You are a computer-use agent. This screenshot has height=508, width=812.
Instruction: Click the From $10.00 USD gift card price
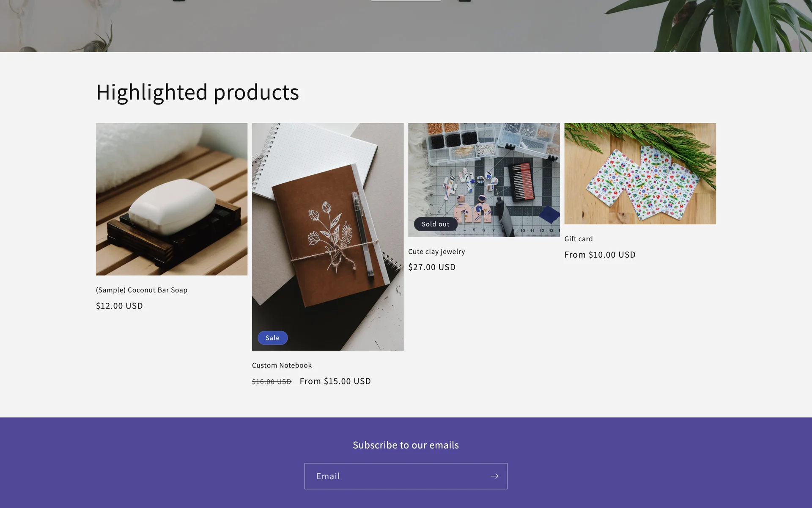click(600, 255)
